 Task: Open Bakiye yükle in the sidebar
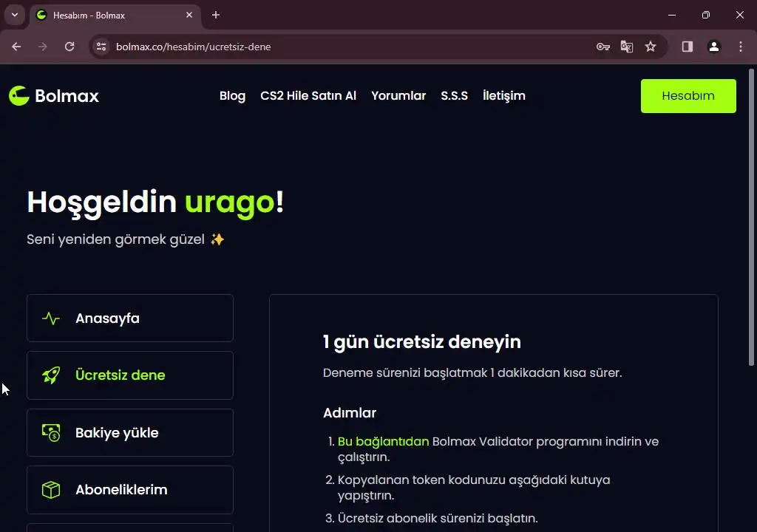[130, 432]
